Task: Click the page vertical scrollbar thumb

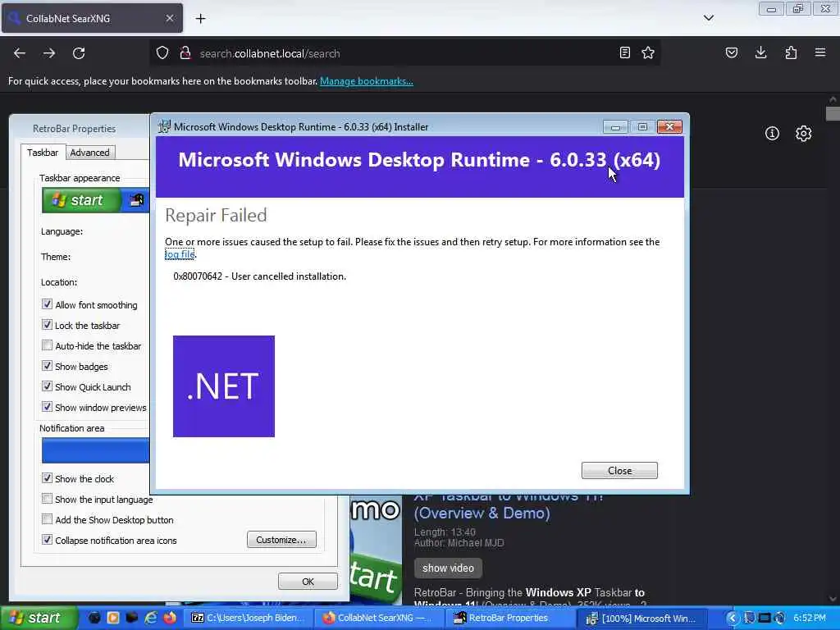Action: tap(833, 113)
